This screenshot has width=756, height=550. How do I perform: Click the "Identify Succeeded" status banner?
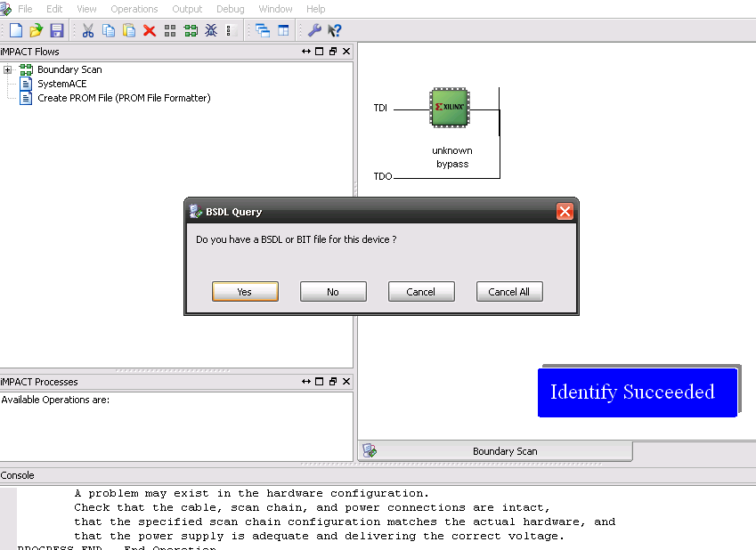[638, 392]
